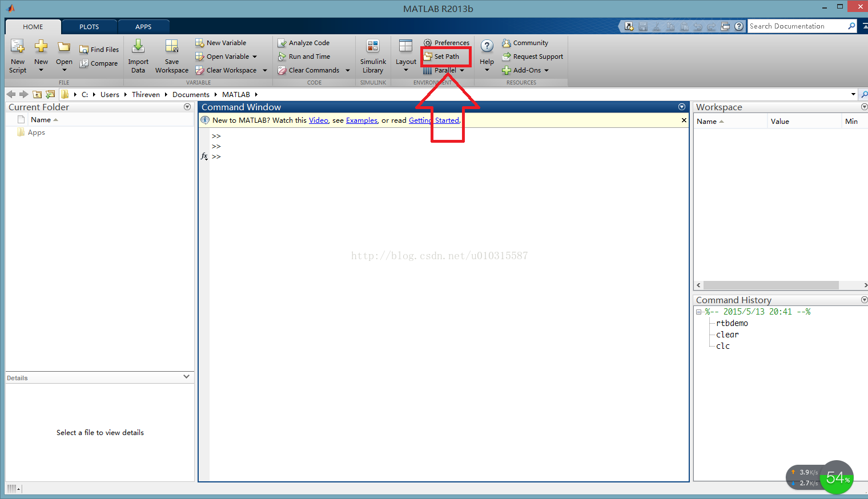Screen dimensions: 868x499
Task: Click the Undo arrow in quick access toolbar
Action: point(698,26)
